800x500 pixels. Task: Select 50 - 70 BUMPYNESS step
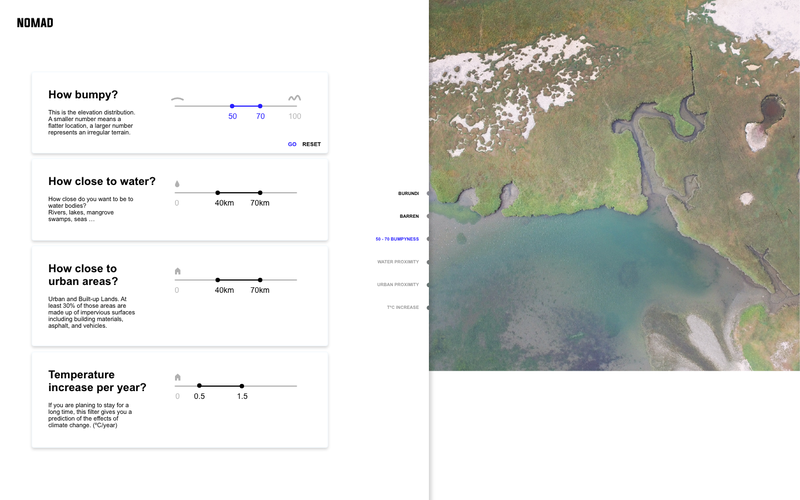tap(397, 239)
